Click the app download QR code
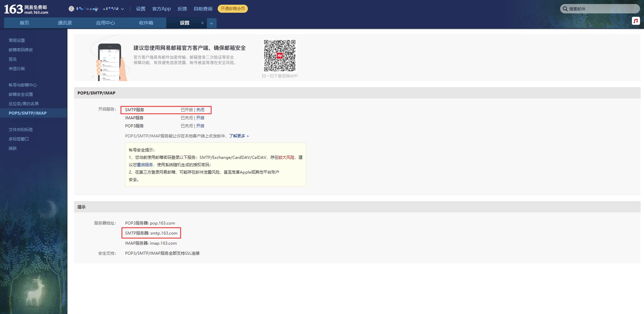Image resolution: width=644 pixels, height=314 pixels. pyautogui.click(x=280, y=56)
